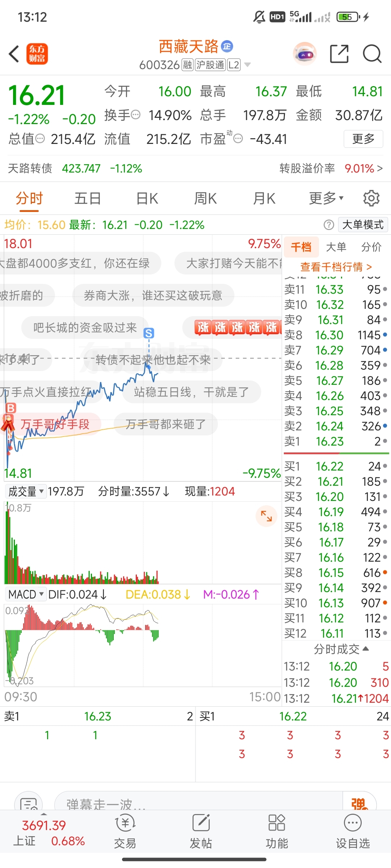Image resolution: width=391 pixels, height=868 pixels.
Task: Tap comment 万手哥好手段
Action: coord(55,424)
